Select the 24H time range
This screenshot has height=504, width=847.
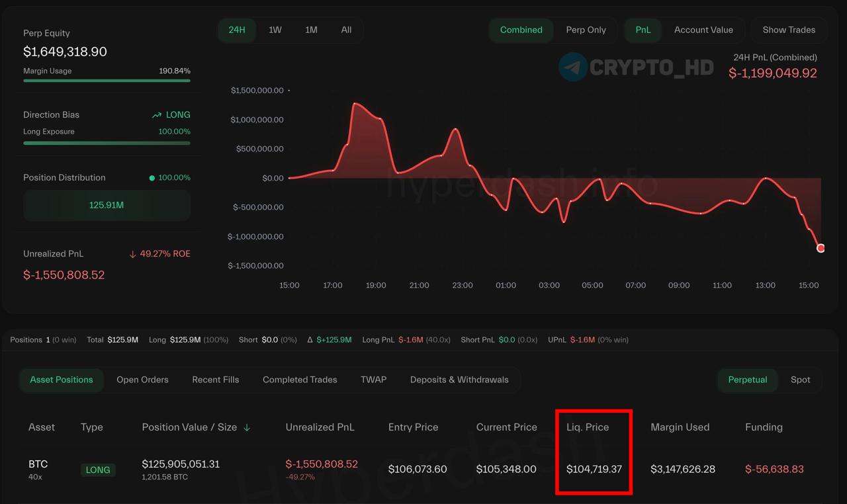tap(237, 30)
